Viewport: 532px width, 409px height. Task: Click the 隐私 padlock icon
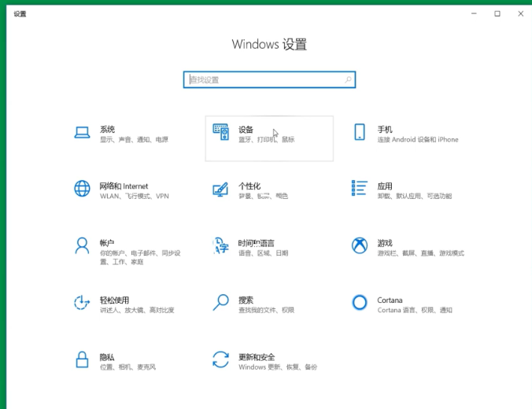(83, 359)
